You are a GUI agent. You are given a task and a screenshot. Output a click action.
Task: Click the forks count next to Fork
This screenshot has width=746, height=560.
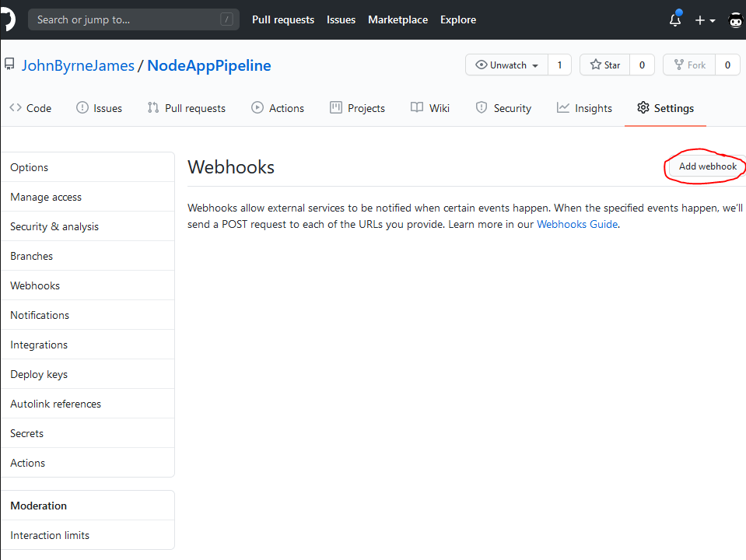(727, 65)
